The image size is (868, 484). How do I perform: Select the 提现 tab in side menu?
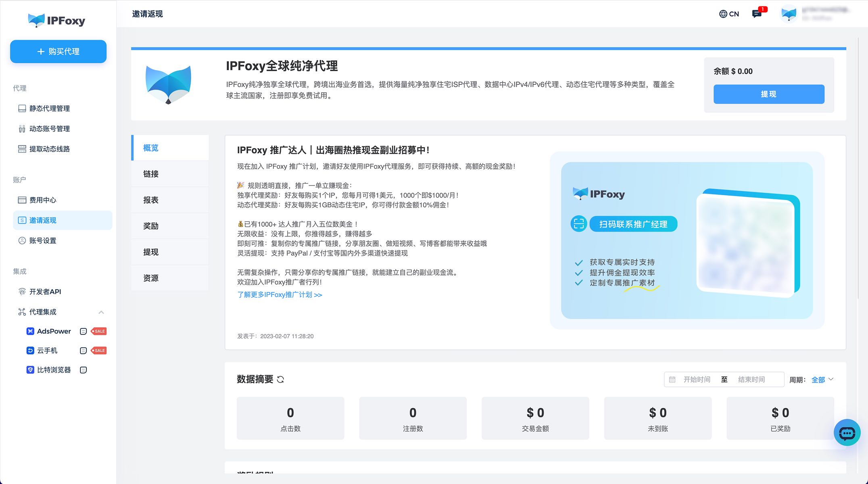click(170, 252)
